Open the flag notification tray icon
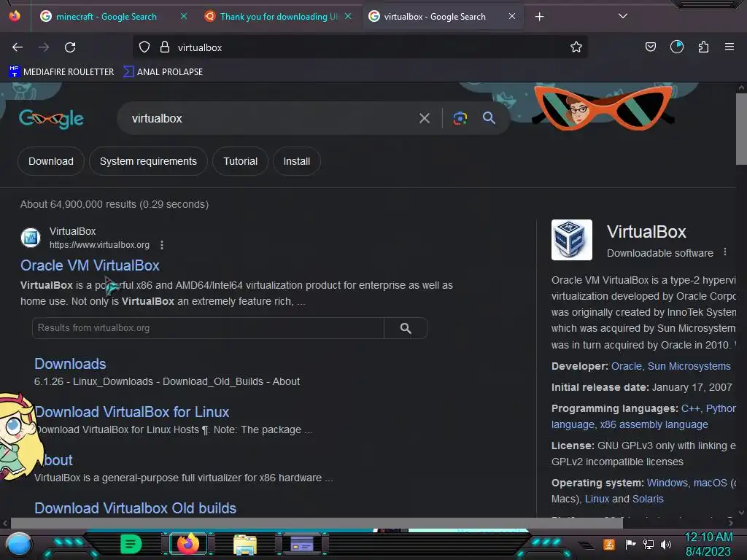Screen dimensions: 747x560 tap(631, 544)
